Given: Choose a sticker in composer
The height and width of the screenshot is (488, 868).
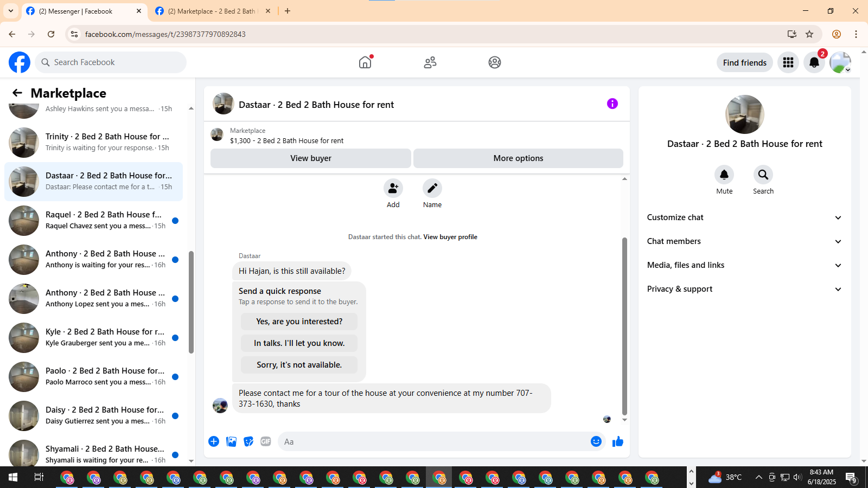Looking at the screenshot, I should [x=248, y=441].
